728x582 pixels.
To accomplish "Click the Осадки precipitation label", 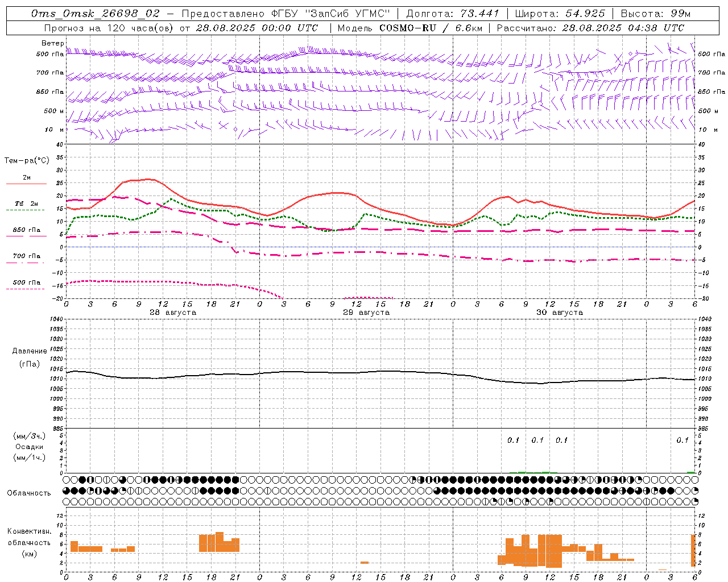I will (x=29, y=447).
